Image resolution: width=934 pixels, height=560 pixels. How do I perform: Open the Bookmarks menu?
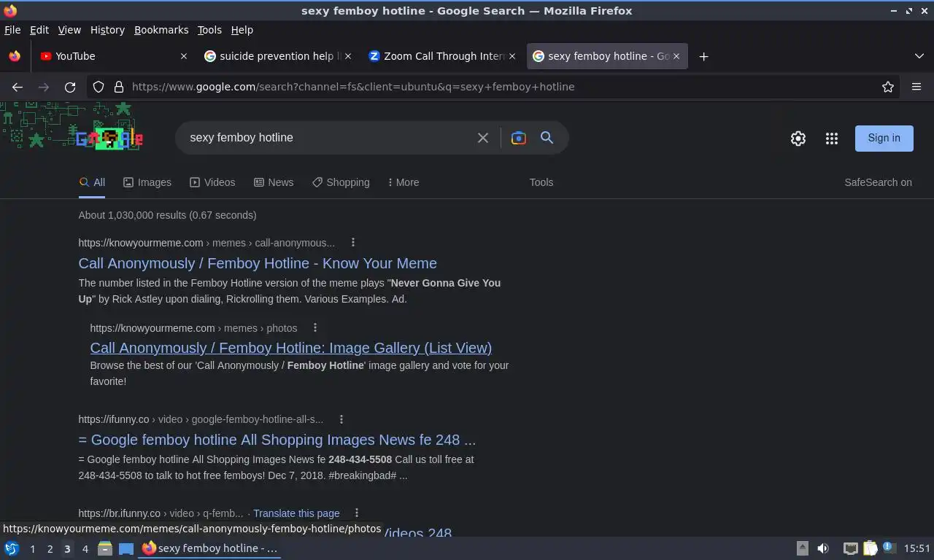(161, 30)
